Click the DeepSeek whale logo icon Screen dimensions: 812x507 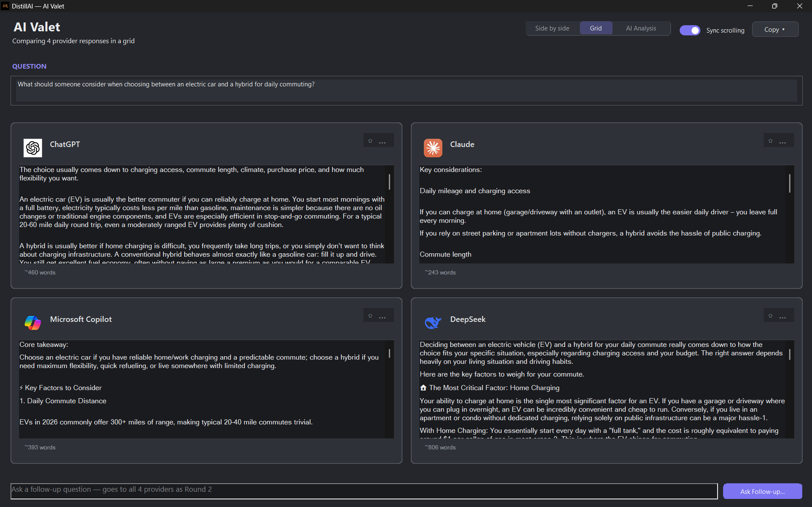pyautogui.click(x=433, y=323)
